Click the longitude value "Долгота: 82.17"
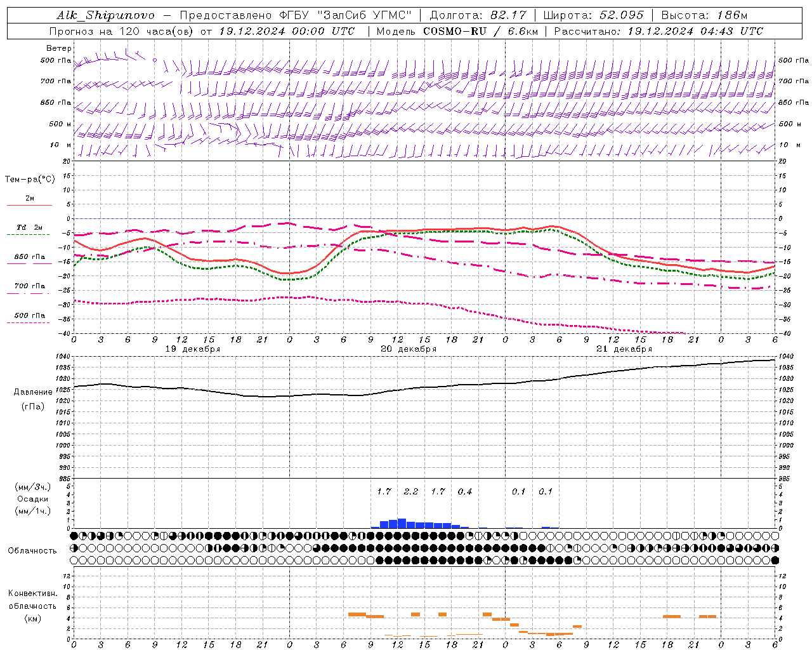This screenshot has width=812, height=650. pyautogui.click(x=478, y=15)
